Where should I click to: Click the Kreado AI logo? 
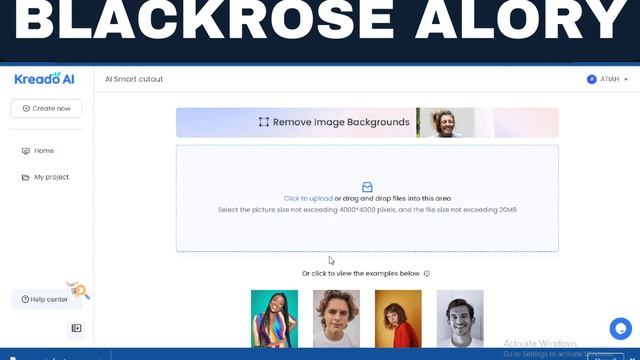44,79
